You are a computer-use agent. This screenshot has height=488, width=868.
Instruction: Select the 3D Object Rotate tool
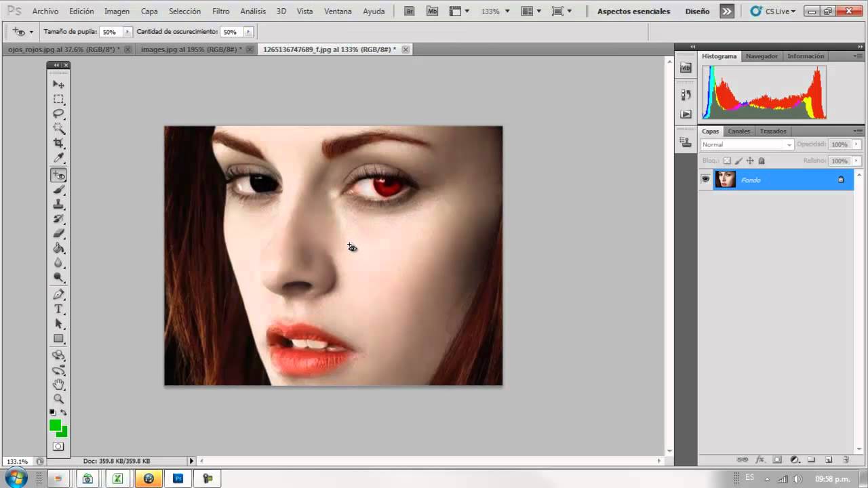[x=59, y=355]
